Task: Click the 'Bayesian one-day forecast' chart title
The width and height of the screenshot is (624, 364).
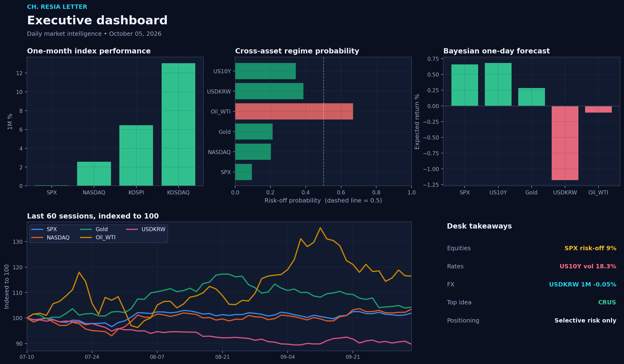Action: point(496,51)
